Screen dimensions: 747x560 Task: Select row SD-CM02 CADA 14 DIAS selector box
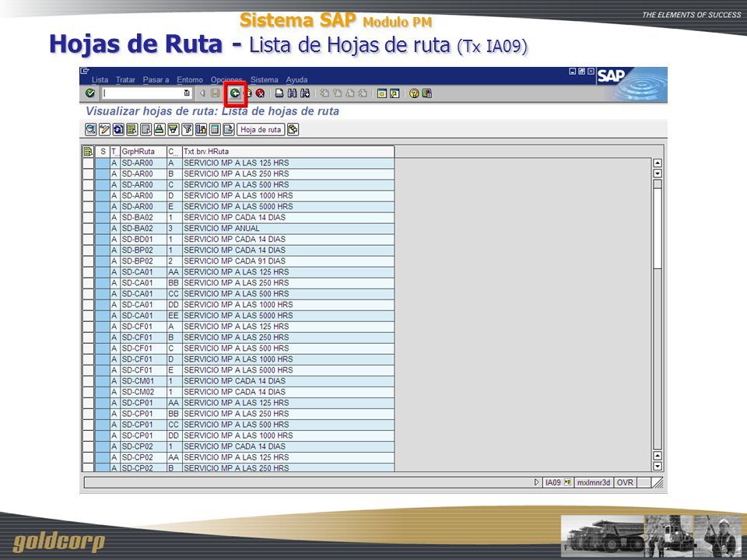coord(88,392)
